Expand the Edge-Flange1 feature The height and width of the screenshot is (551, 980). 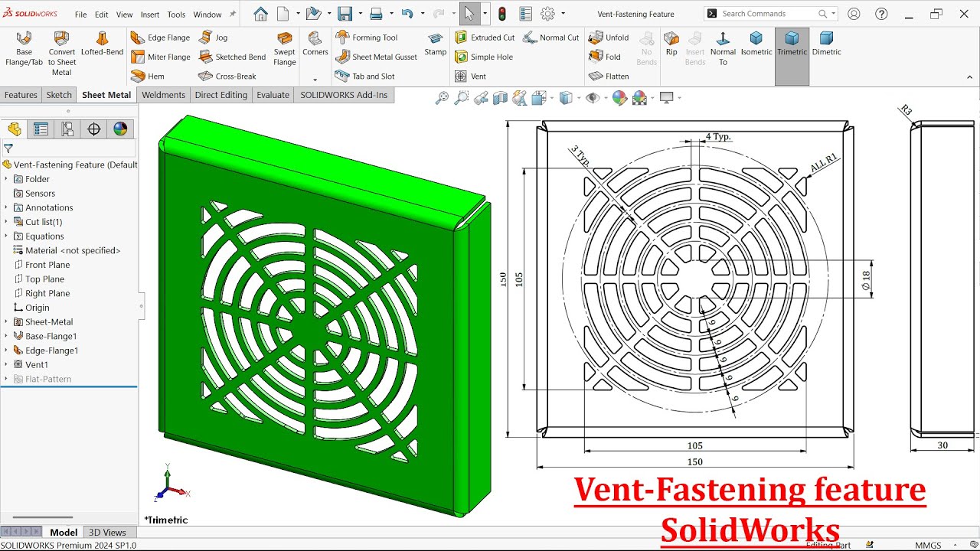click(6, 350)
